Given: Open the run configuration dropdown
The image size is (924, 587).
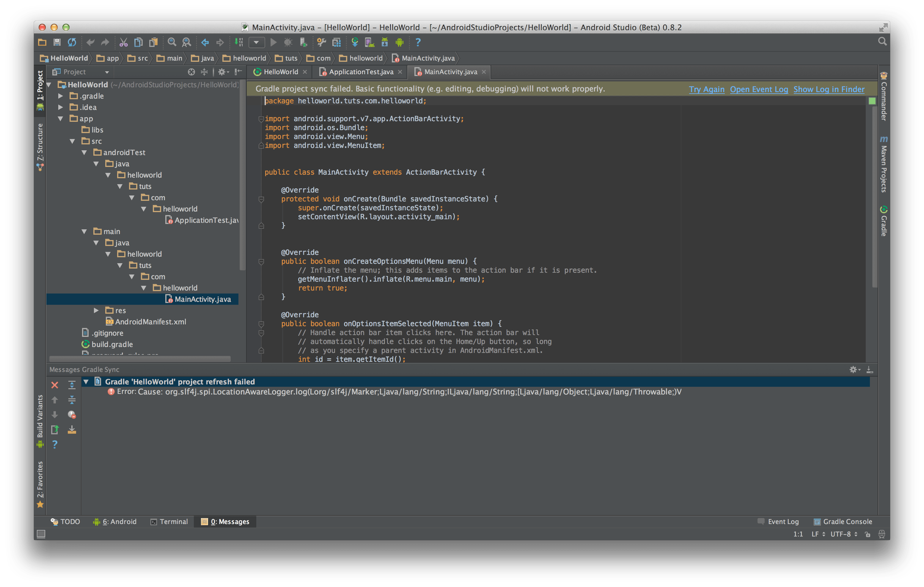Looking at the screenshot, I should coord(256,42).
